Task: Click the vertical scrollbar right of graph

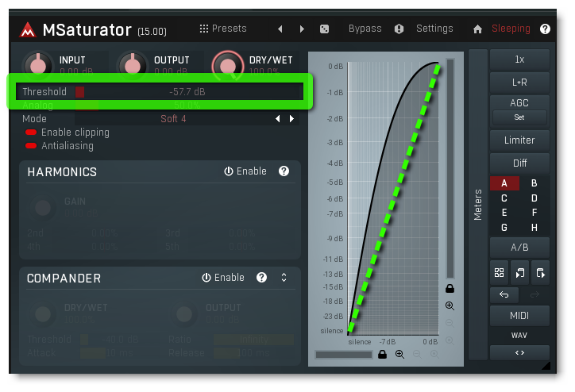Action: (450, 168)
